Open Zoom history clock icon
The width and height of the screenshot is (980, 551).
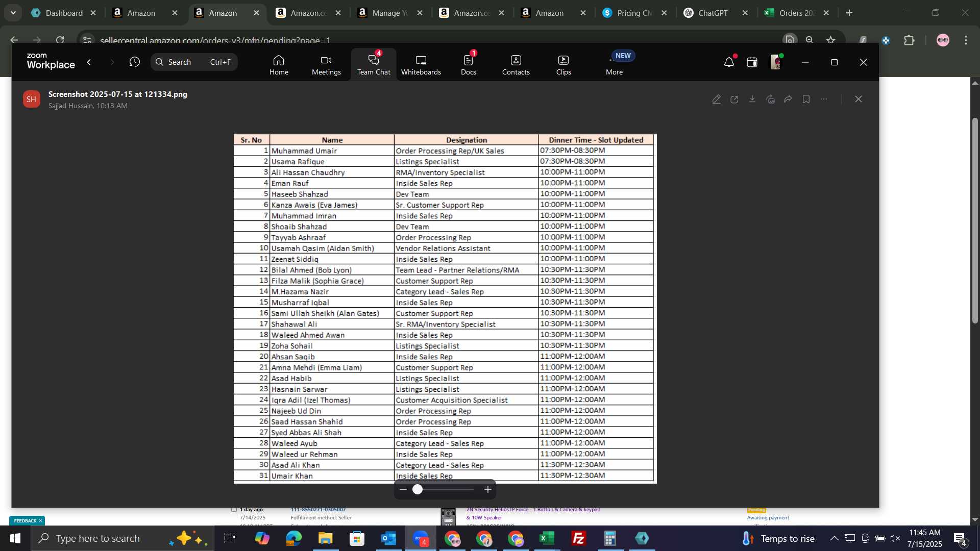134,62
